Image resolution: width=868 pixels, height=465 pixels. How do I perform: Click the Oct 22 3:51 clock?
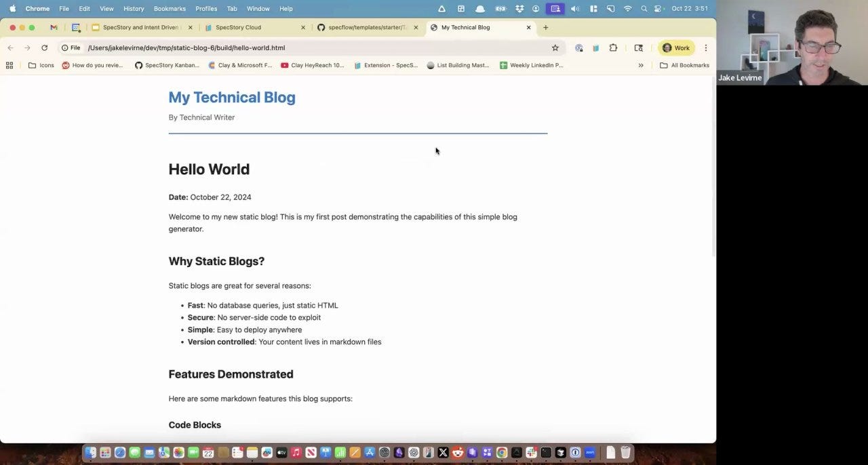click(690, 9)
